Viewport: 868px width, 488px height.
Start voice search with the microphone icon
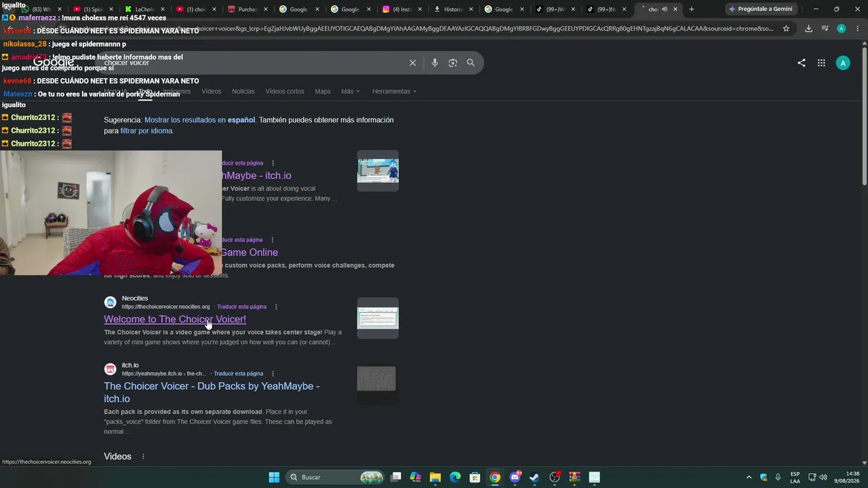[x=435, y=62]
